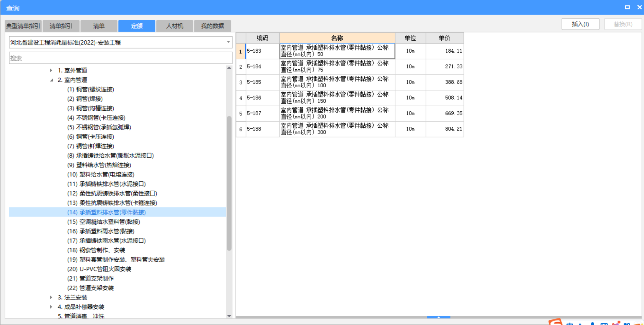Image resolution: width=644 pixels, height=325 pixels.
Task: Select (22) 管道支架安装
Action: [91, 288]
